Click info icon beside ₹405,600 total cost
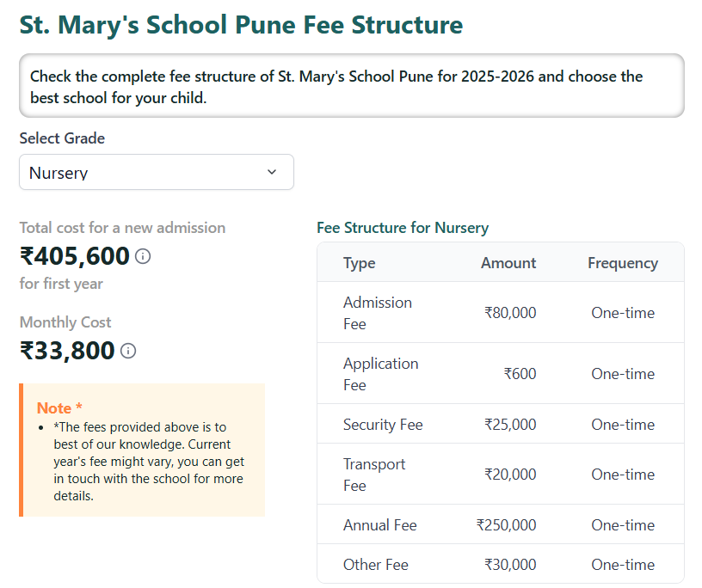702x588 pixels. click(x=143, y=256)
